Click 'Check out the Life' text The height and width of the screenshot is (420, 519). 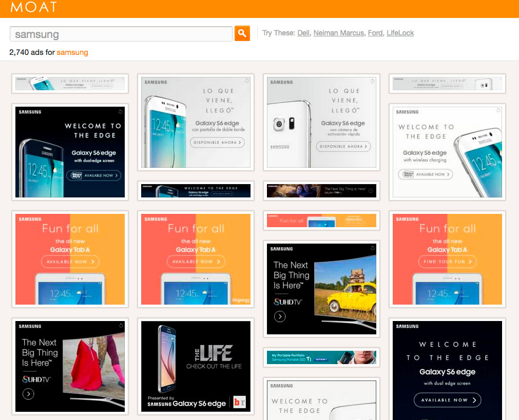point(214,367)
